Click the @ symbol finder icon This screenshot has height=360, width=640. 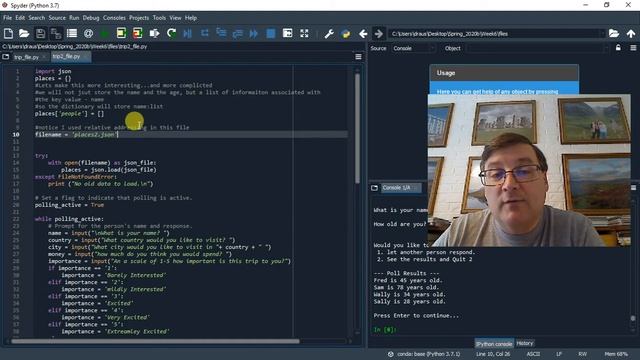tap(88, 33)
